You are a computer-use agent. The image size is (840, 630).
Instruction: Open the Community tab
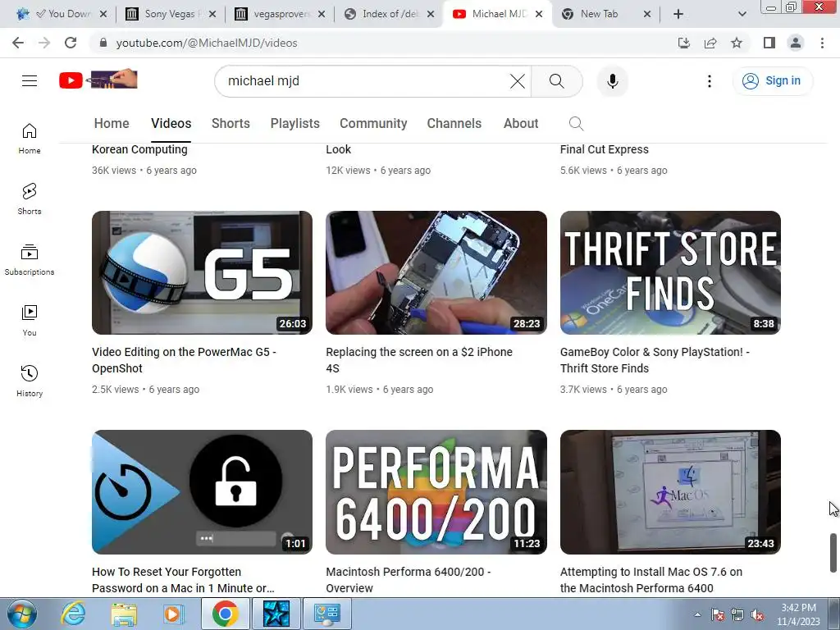pyautogui.click(x=373, y=123)
